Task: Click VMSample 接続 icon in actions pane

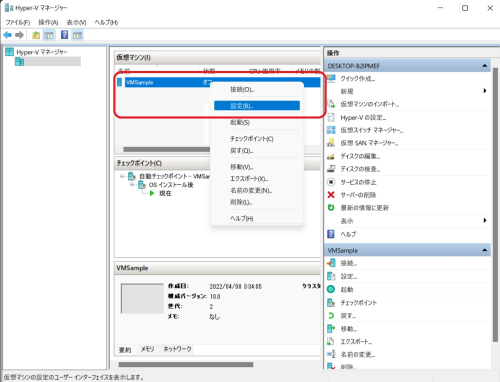Action: coord(331,263)
